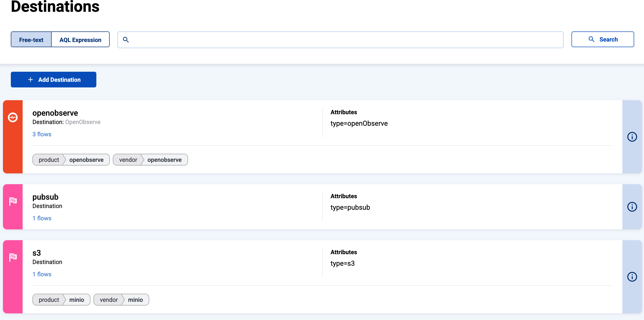Open info icon for pubsub destination
644x320 pixels.
(x=632, y=207)
